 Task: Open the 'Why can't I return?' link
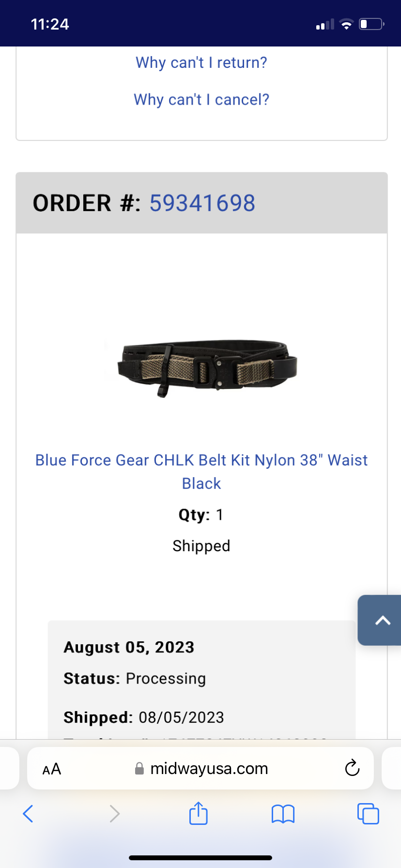point(201,62)
